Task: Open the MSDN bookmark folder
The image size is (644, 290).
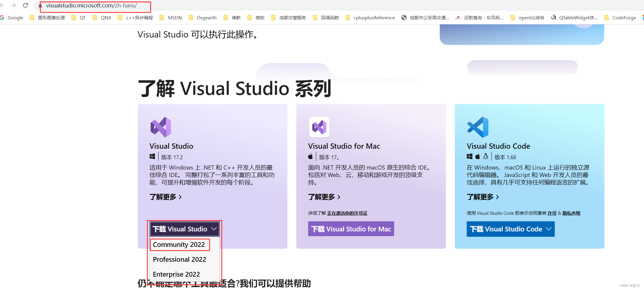Action: pos(170,18)
